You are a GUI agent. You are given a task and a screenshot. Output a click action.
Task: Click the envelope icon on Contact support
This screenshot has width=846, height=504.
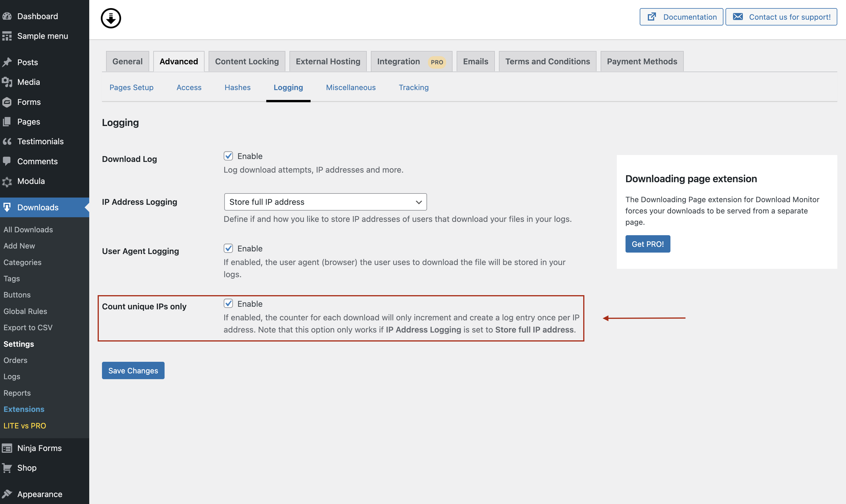point(738,17)
